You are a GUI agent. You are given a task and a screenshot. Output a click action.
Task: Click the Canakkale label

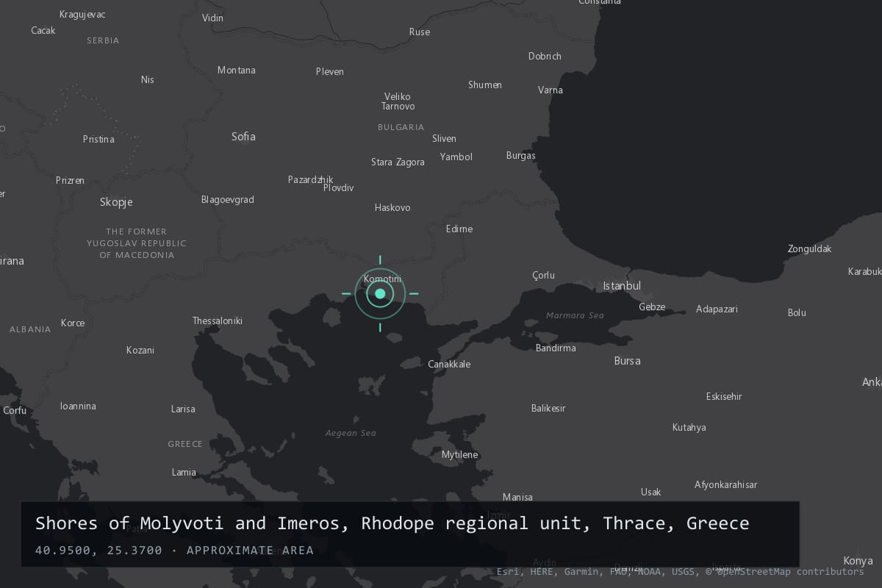(449, 365)
